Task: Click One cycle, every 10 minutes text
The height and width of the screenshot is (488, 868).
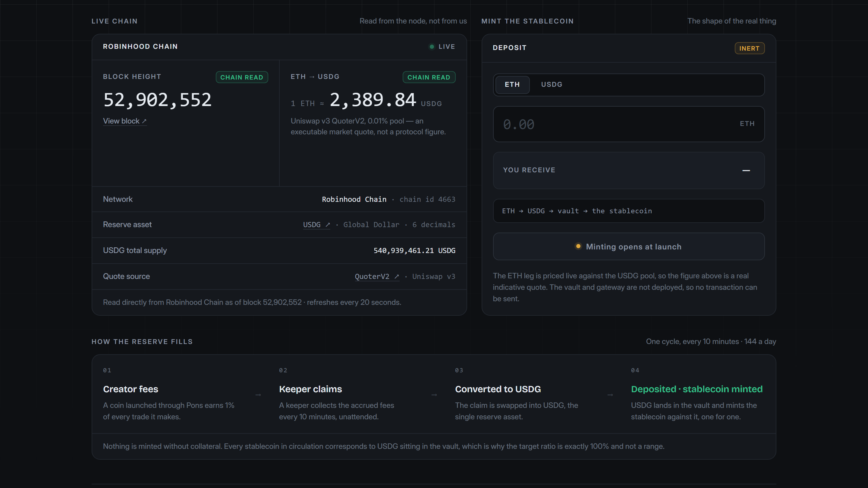Action: point(711,342)
